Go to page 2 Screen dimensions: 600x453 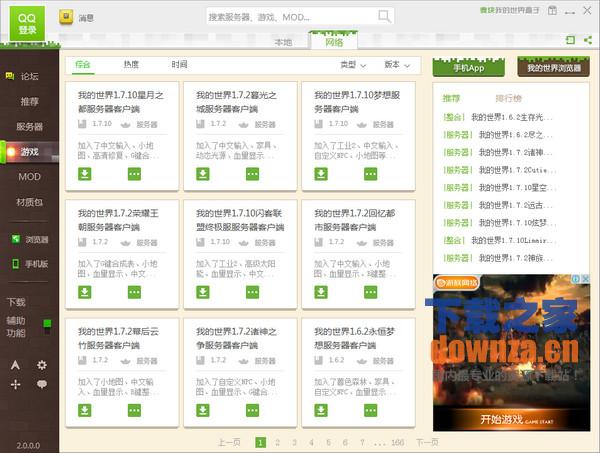[x=277, y=443]
